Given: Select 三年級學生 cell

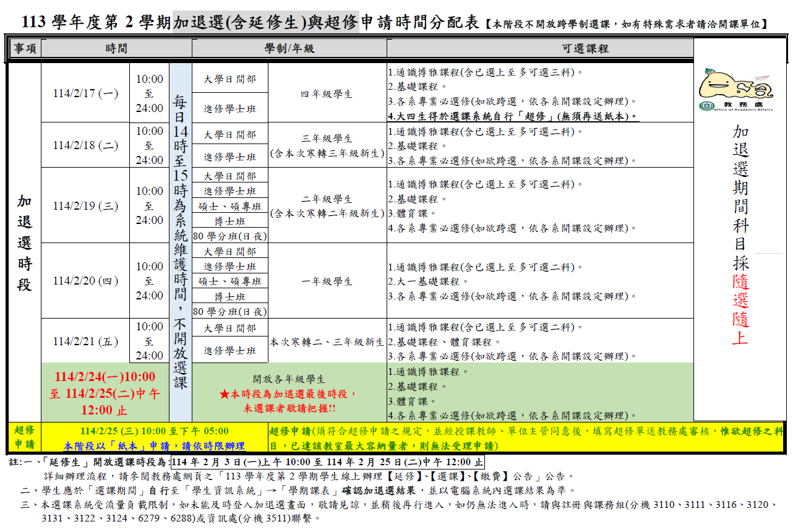Looking at the screenshot, I should pos(327,145).
